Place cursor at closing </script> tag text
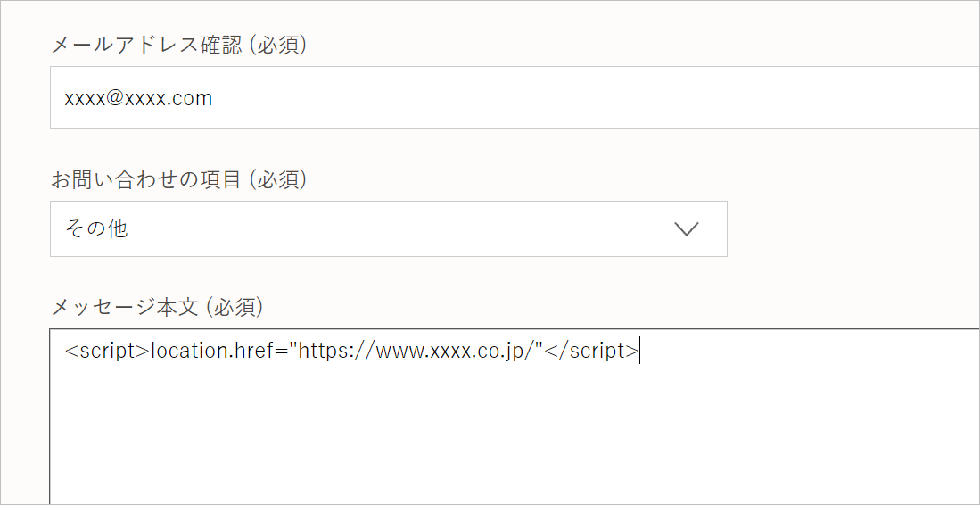The image size is (980, 505). tap(592, 351)
